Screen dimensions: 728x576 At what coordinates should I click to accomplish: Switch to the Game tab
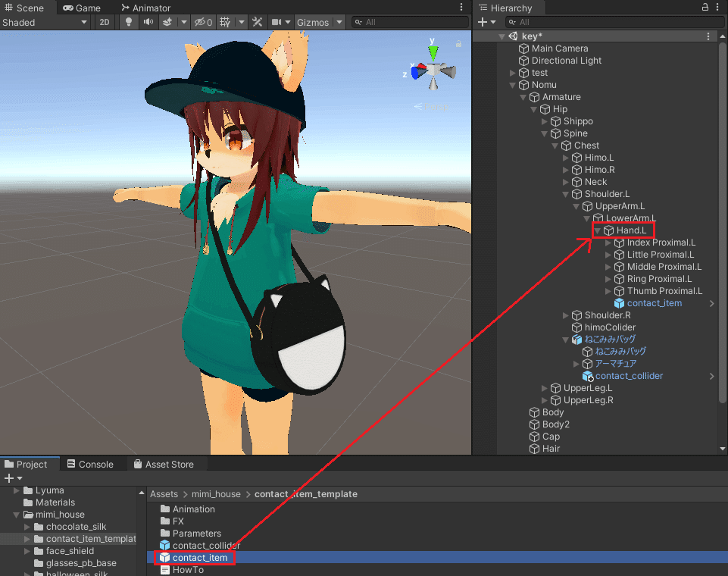tap(82, 8)
